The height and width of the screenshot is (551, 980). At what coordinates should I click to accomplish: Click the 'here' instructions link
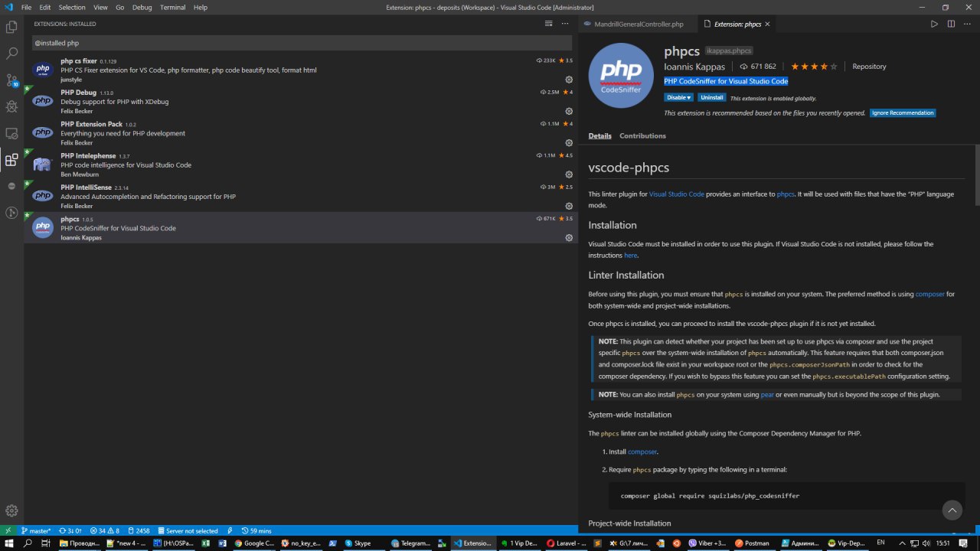coord(631,256)
